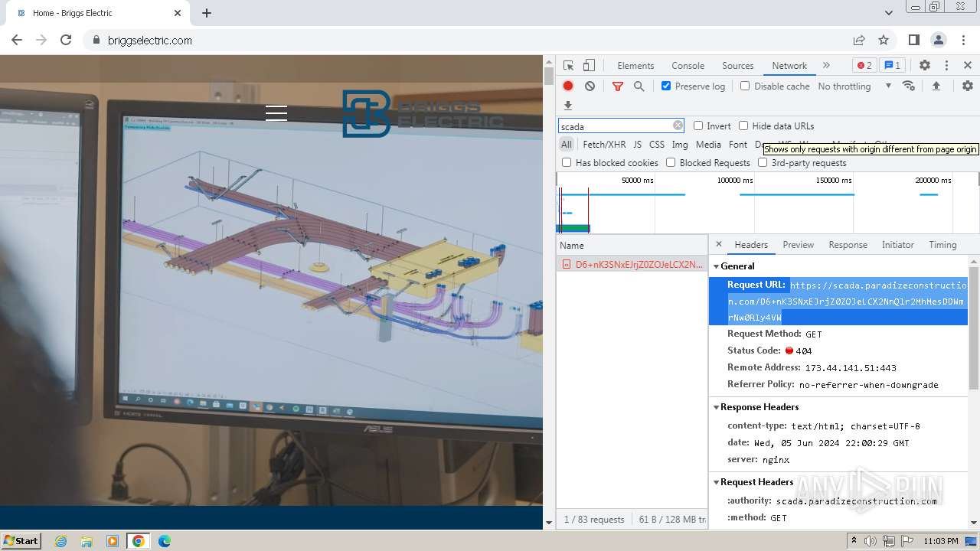
Task: Go back to the previous page
Action: click(17, 40)
